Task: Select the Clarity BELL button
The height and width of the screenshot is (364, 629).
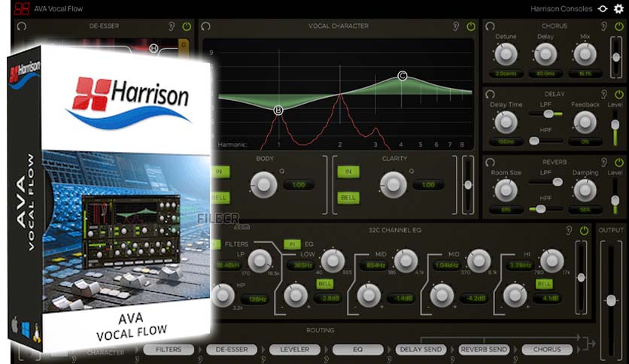Action: pyautogui.click(x=348, y=197)
